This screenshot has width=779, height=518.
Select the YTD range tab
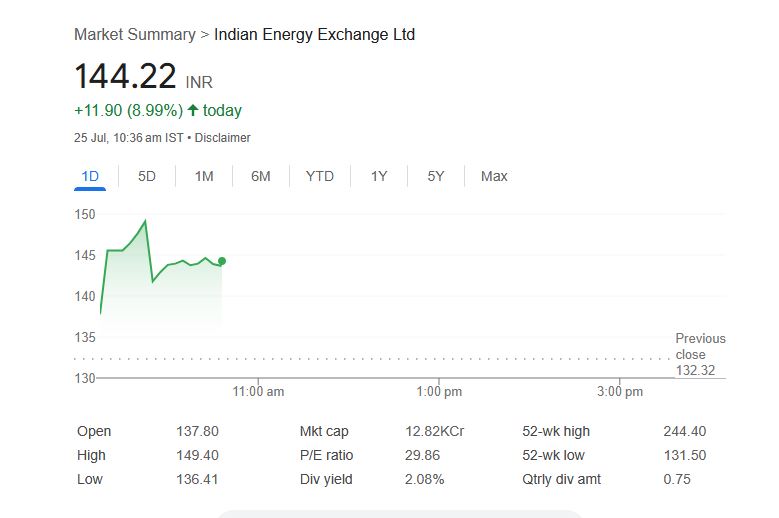click(x=320, y=176)
